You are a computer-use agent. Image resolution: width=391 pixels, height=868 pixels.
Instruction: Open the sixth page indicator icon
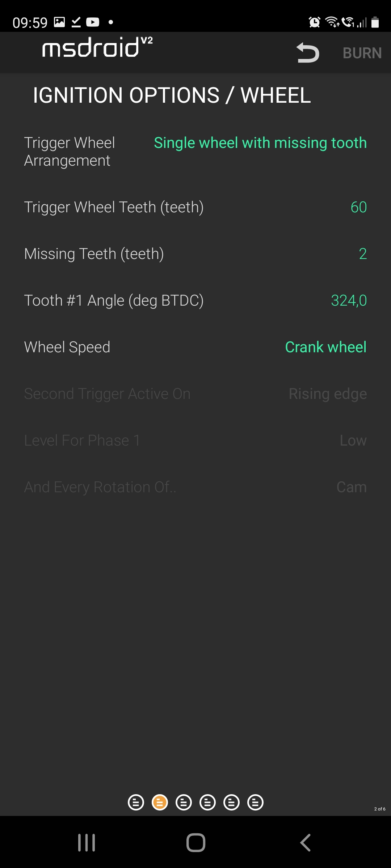point(255,803)
